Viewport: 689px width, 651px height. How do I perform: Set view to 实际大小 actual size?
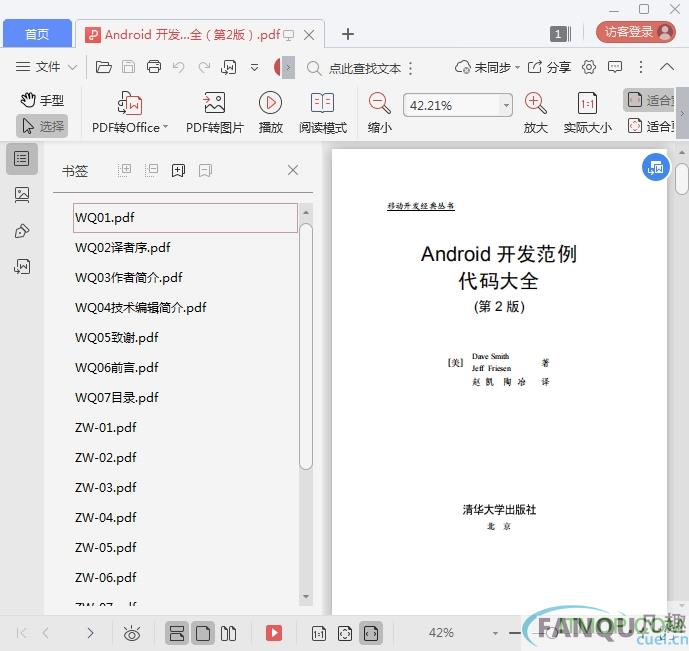587,112
